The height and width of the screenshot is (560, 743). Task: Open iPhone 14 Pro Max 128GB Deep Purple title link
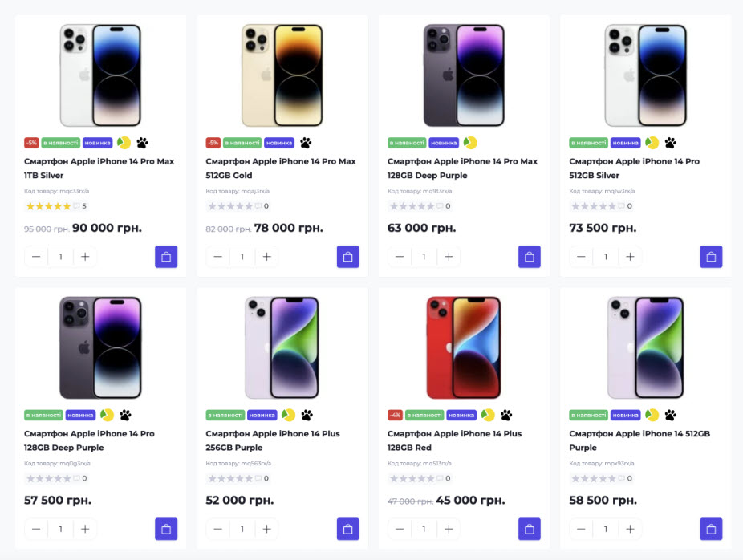tap(462, 168)
